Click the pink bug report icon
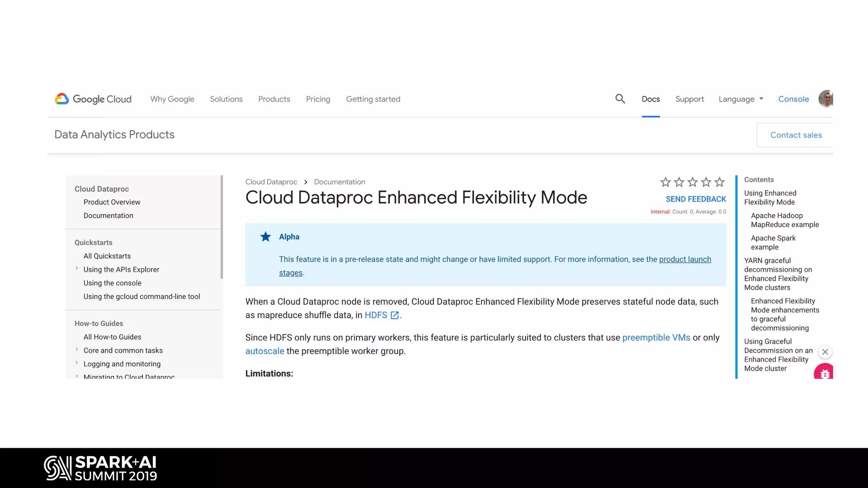 (x=824, y=373)
